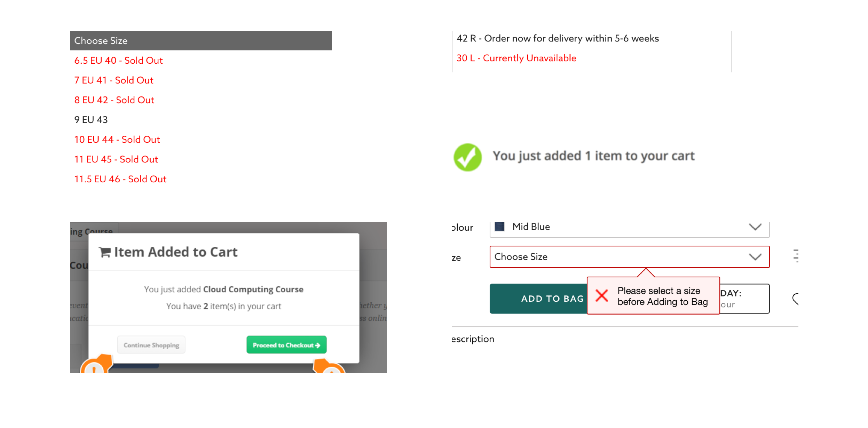Click the shopping cart icon in dialog title
Screen dimensions: 868x428
[x=105, y=252]
